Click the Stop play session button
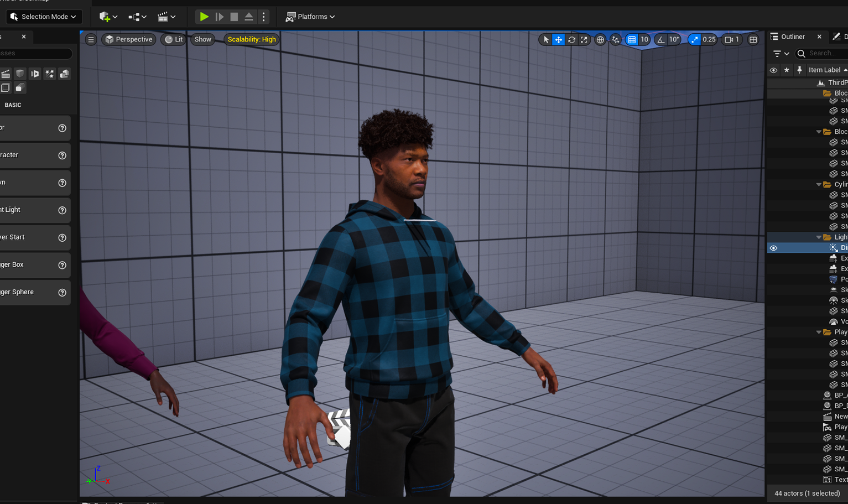 (x=234, y=17)
